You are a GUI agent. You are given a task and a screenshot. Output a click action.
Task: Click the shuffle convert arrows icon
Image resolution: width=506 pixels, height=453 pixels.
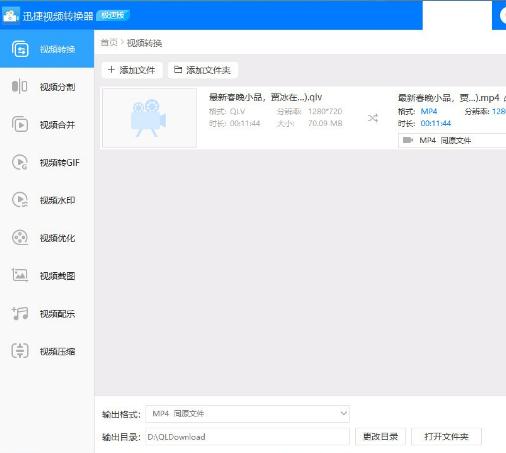pyautogui.click(x=373, y=118)
